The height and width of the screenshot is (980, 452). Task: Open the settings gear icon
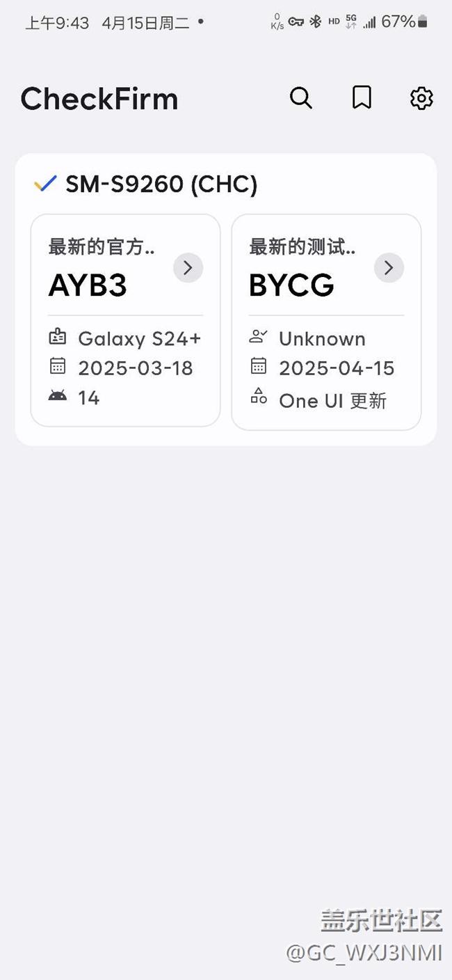coord(421,98)
